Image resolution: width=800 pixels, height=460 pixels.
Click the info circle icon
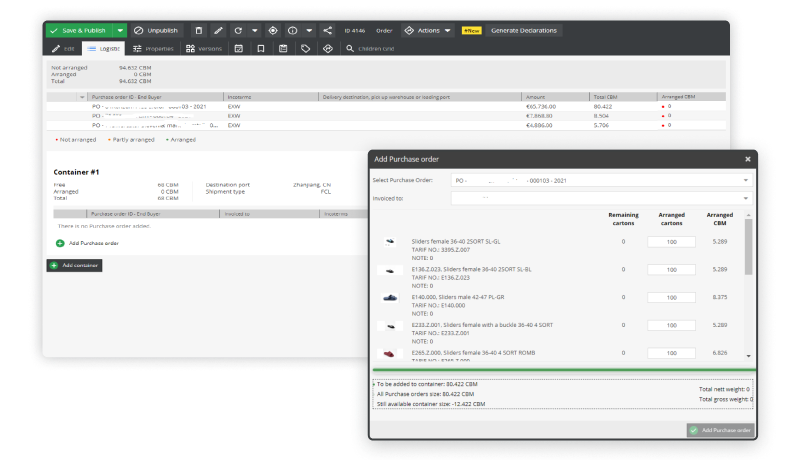(x=292, y=31)
